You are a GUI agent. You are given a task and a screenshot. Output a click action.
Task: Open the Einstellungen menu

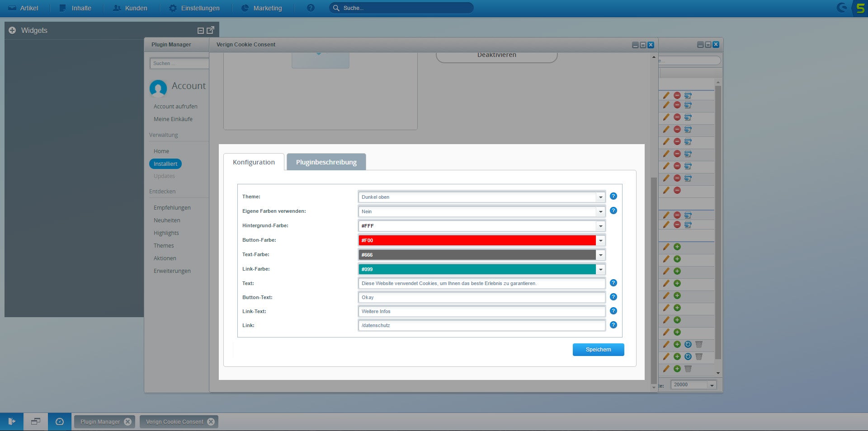(x=194, y=8)
